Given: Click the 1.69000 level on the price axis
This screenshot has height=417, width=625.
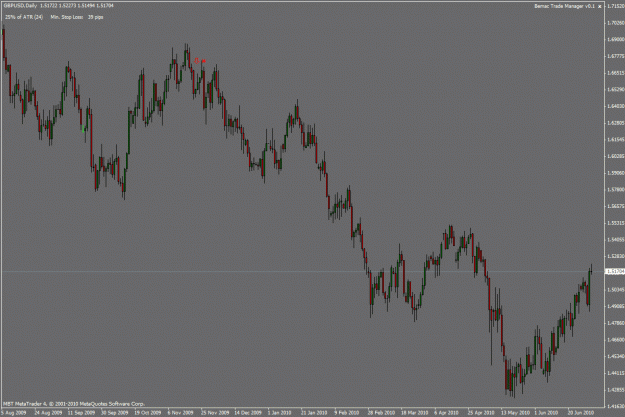Looking at the screenshot, I should pos(616,39).
